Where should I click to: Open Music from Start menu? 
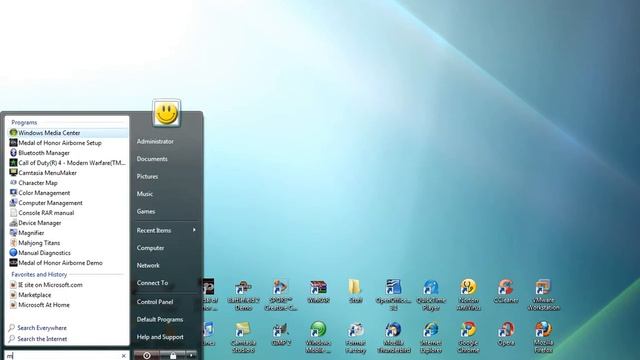coord(145,194)
